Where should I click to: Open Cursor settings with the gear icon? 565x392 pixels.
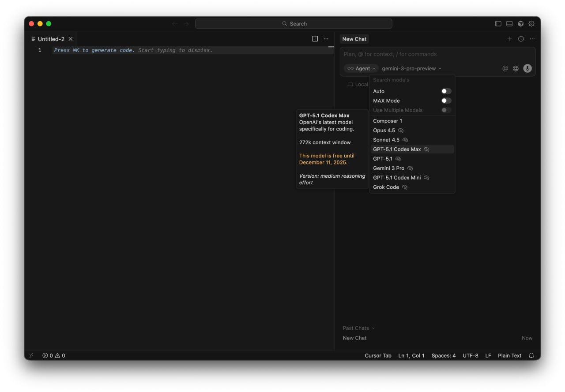531,23
